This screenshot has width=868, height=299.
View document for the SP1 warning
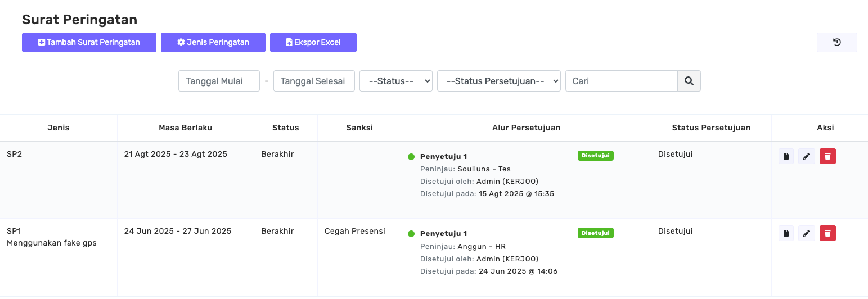pos(786,233)
